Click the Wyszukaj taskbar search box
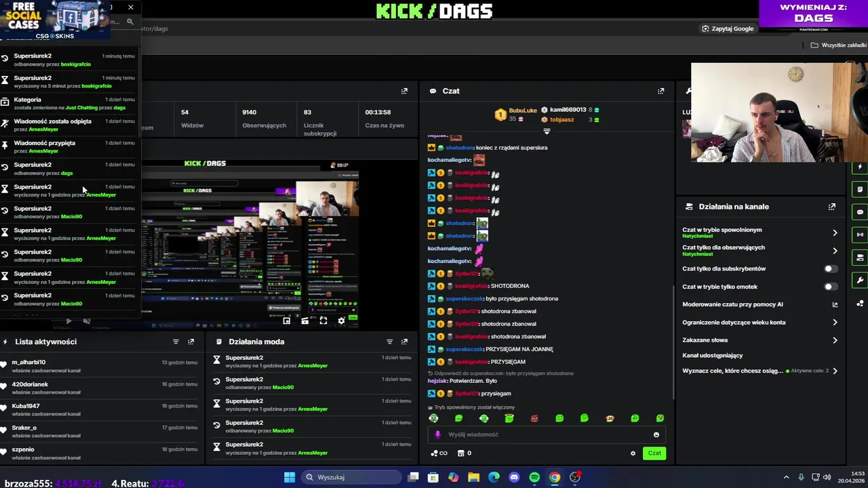The width and height of the screenshot is (868, 488). pyautogui.click(x=351, y=477)
